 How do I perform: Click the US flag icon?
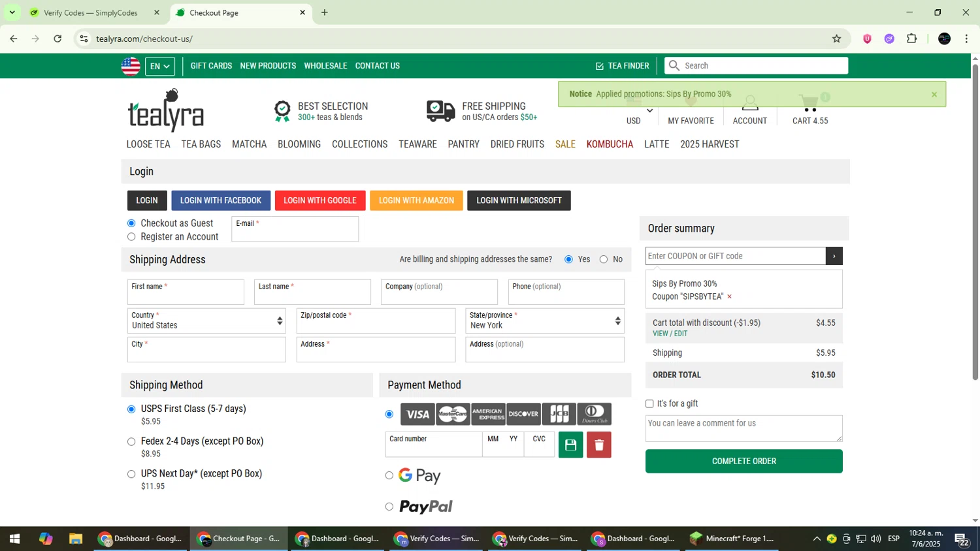[x=131, y=66]
